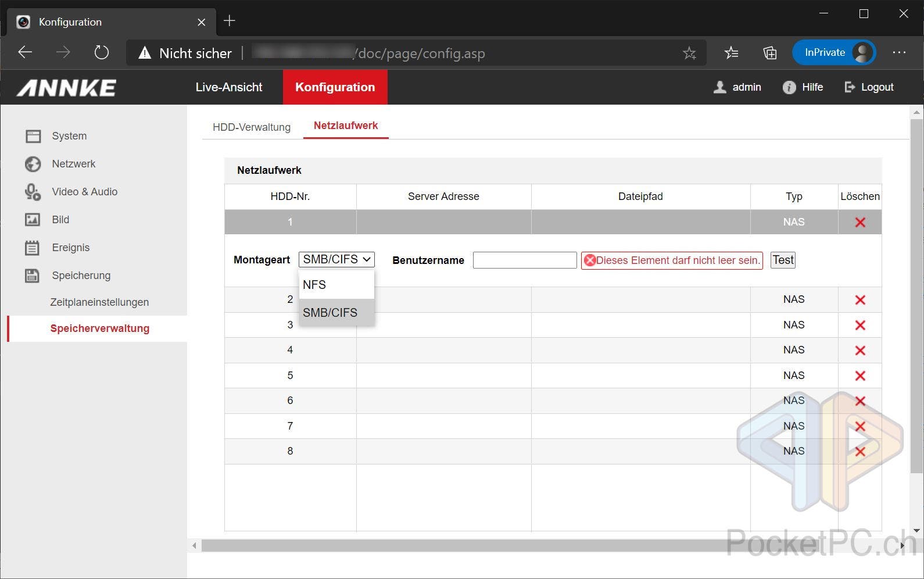Choose NFS from the mount type list
Screen dimensions: 924x579
tap(336, 285)
